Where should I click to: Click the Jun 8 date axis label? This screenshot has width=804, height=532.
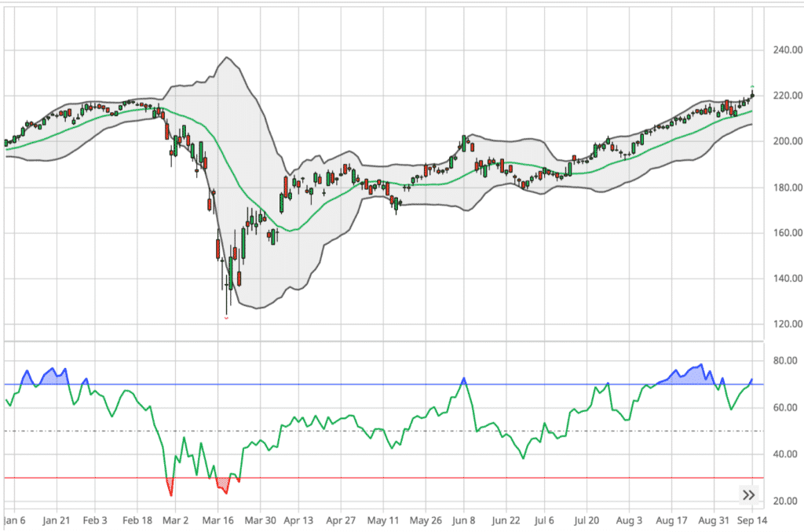tap(465, 519)
